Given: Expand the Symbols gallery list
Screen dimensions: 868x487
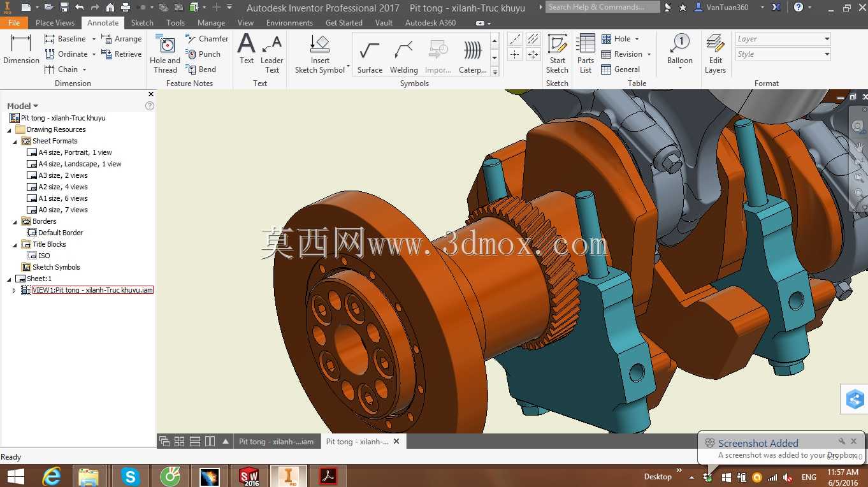Looking at the screenshot, I should [x=495, y=72].
